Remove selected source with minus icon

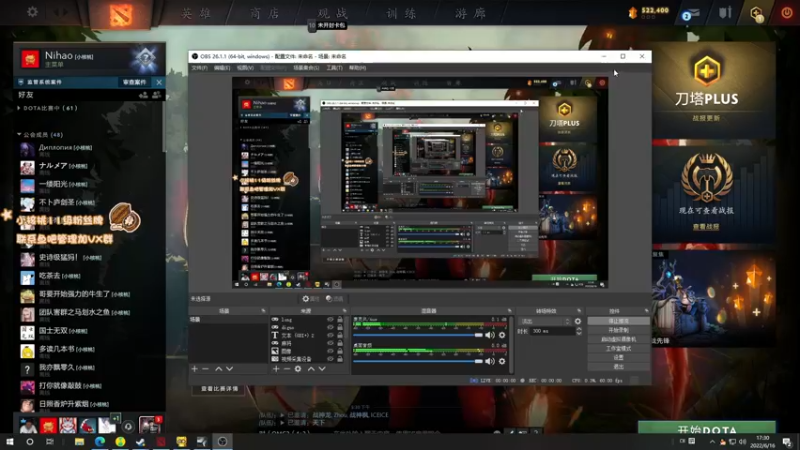pos(287,368)
